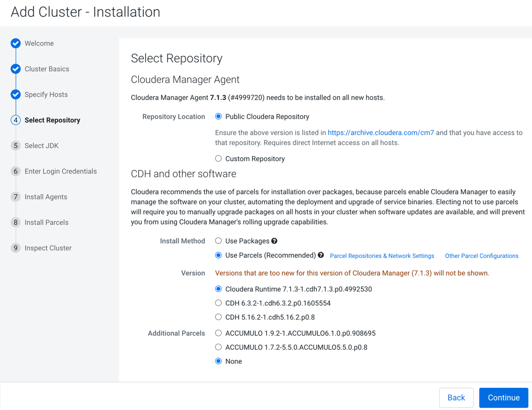Viewport: 532px width, 410px height.
Task: Select the Custom Repository radio option
Action: (x=219, y=159)
